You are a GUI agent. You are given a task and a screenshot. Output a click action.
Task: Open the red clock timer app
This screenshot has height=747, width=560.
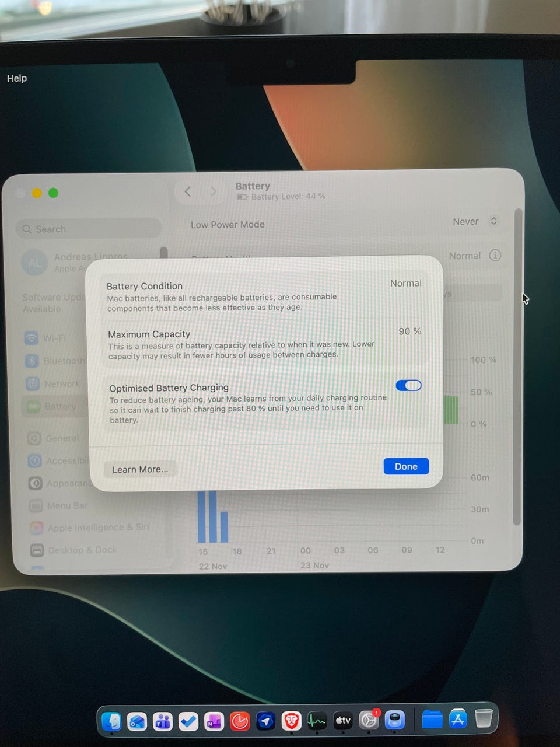coord(240,721)
